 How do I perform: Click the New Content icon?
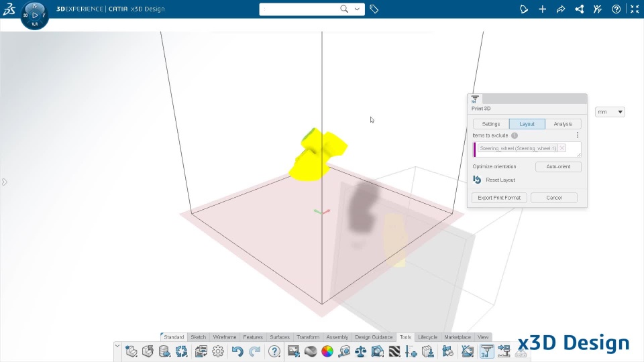[131, 351]
